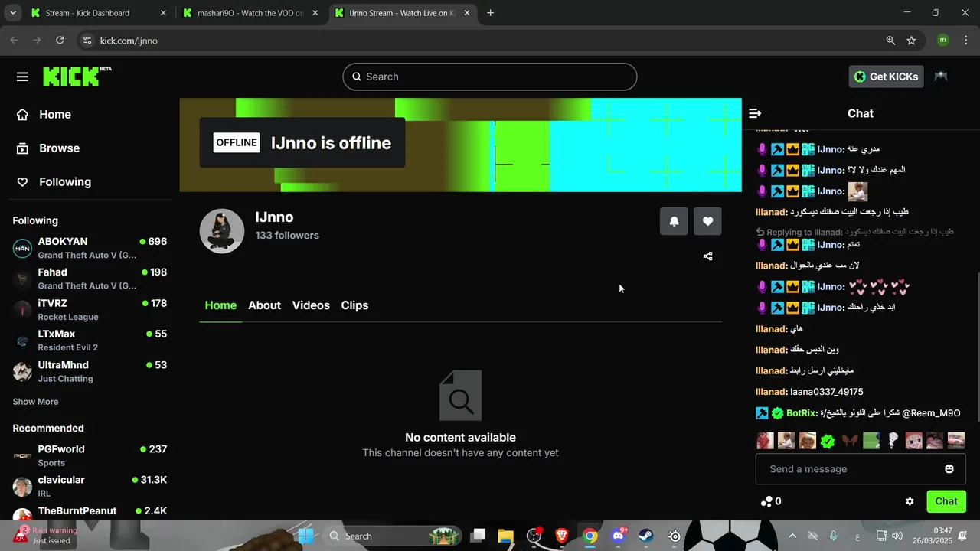Select the green verified badge emote
980x551 pixels.
click(828, 441)
